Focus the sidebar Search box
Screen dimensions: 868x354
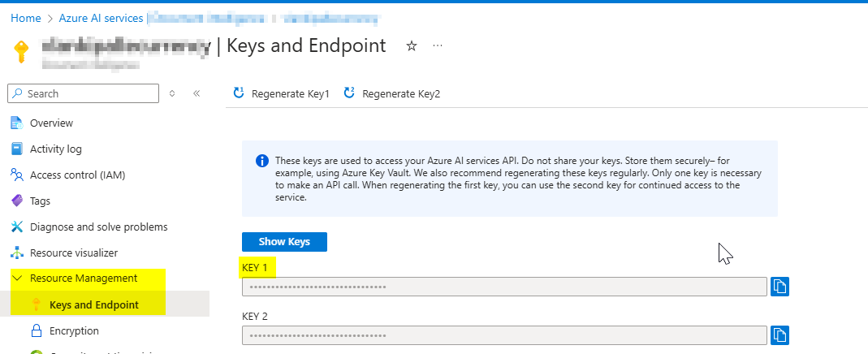coord(83,93)
